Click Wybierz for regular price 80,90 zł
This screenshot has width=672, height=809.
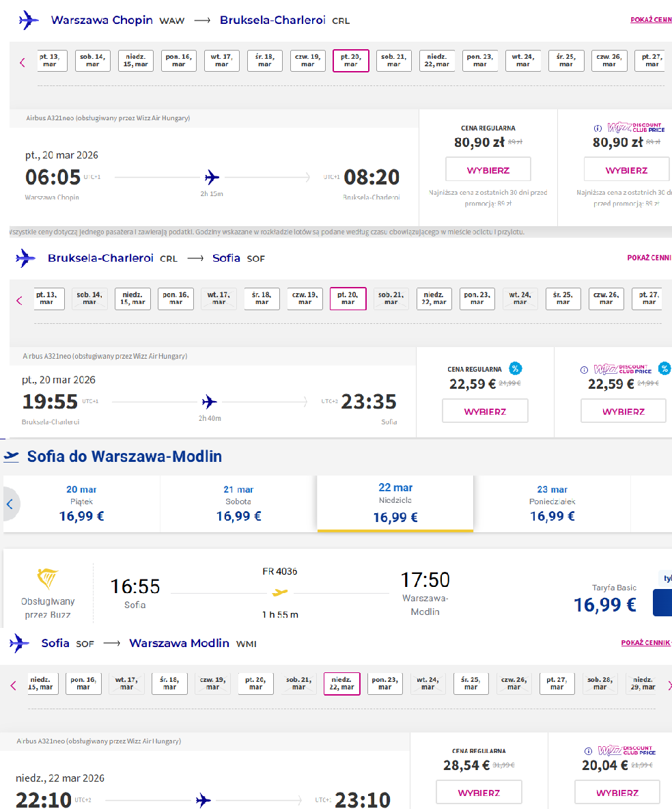(x=488, y=169)
